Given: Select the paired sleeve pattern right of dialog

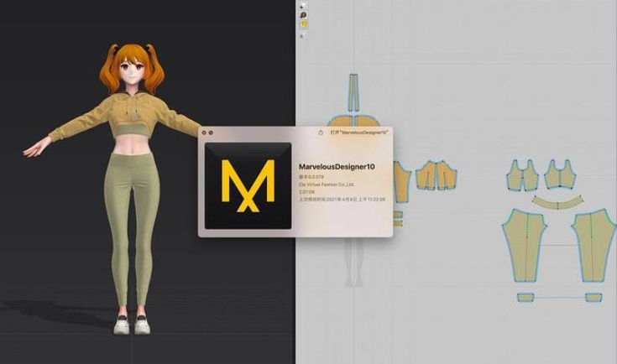Looking at the screenshot, I should click(x=436, y=175).
